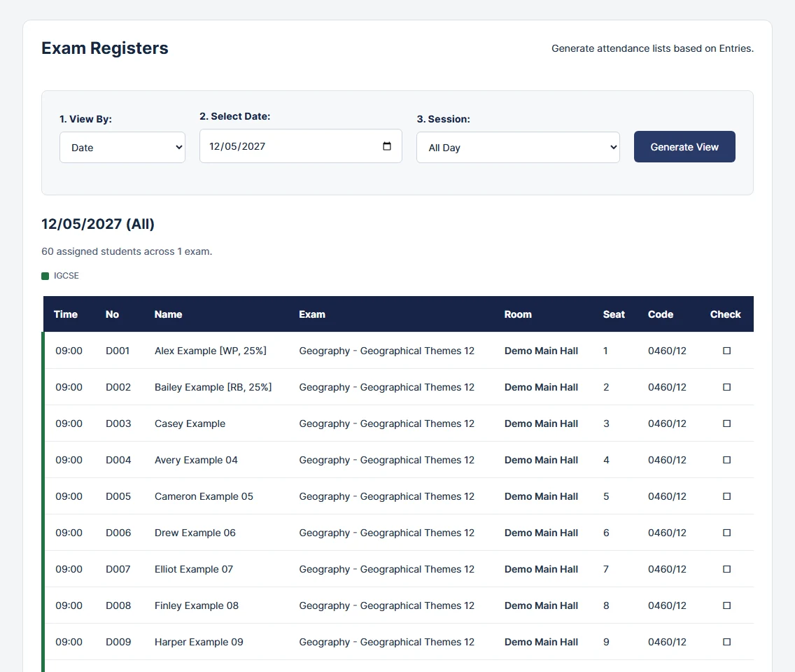This screenshot has height=672, width=795.
Task: Click the Name column header
Action: 169,314
